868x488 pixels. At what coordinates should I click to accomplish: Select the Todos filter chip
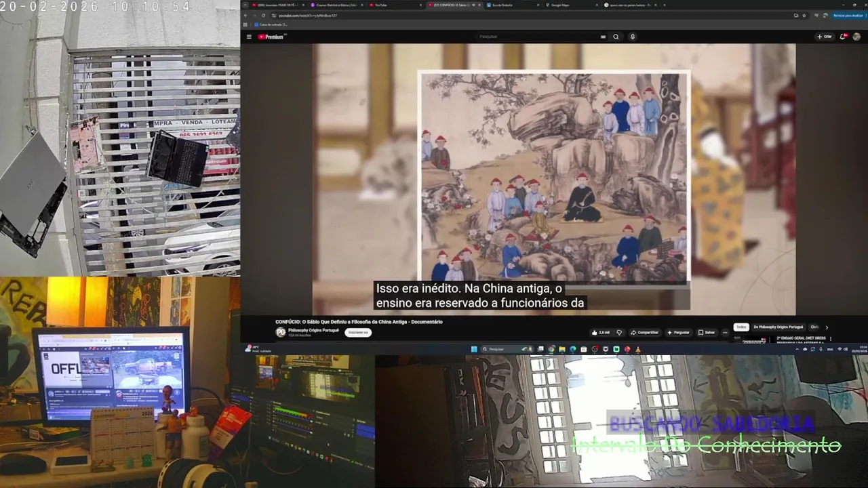tap(741, 327)
